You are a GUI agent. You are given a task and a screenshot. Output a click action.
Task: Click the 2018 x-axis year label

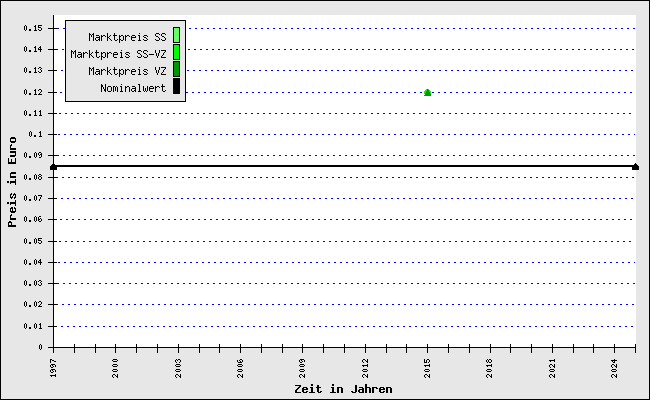tap(490, 368)
